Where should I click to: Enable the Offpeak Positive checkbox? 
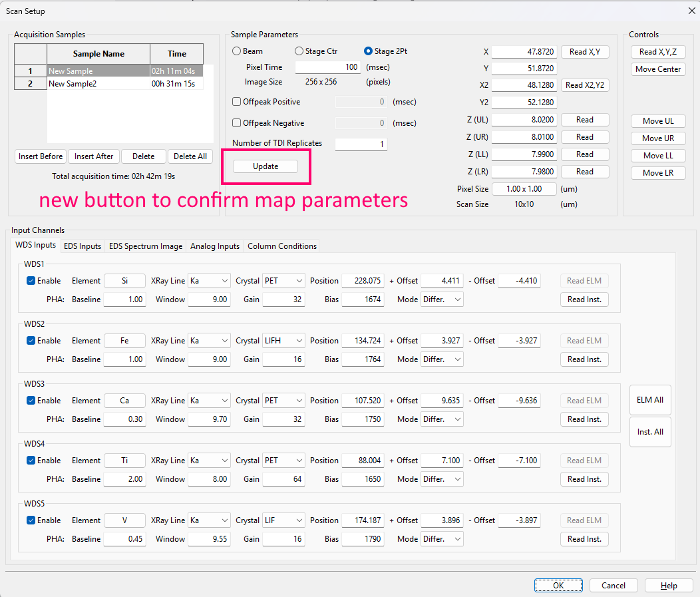236,102
